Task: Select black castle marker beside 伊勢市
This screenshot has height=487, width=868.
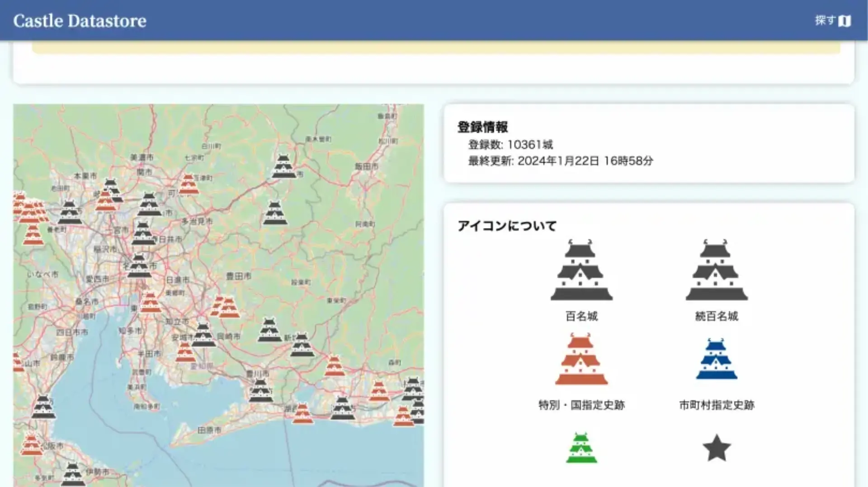Action: (x=73, y=474)
